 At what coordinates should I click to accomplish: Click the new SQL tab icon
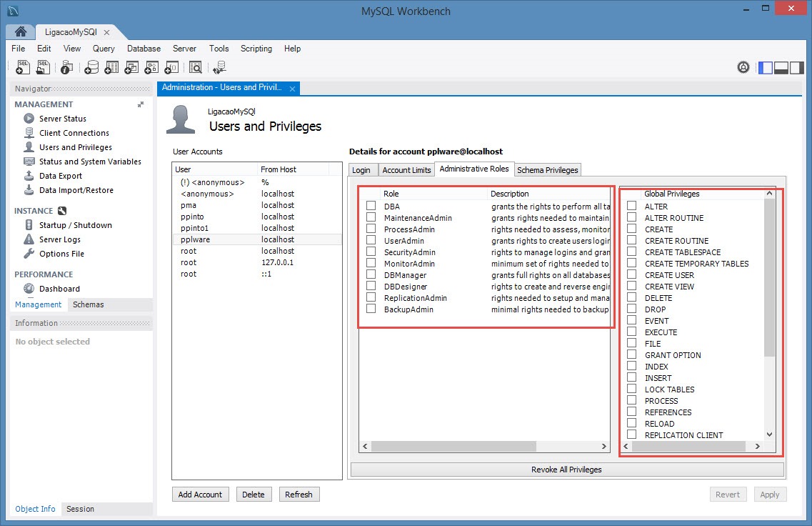pos(22,67)
